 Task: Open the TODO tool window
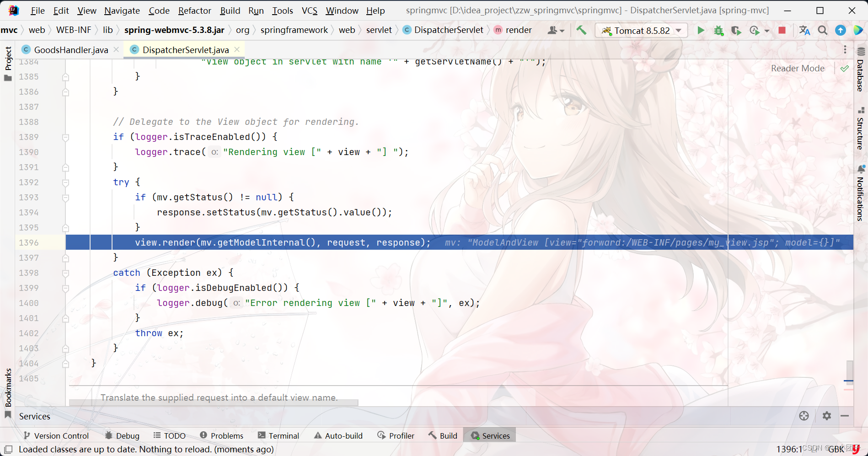(x=170, y=435)
